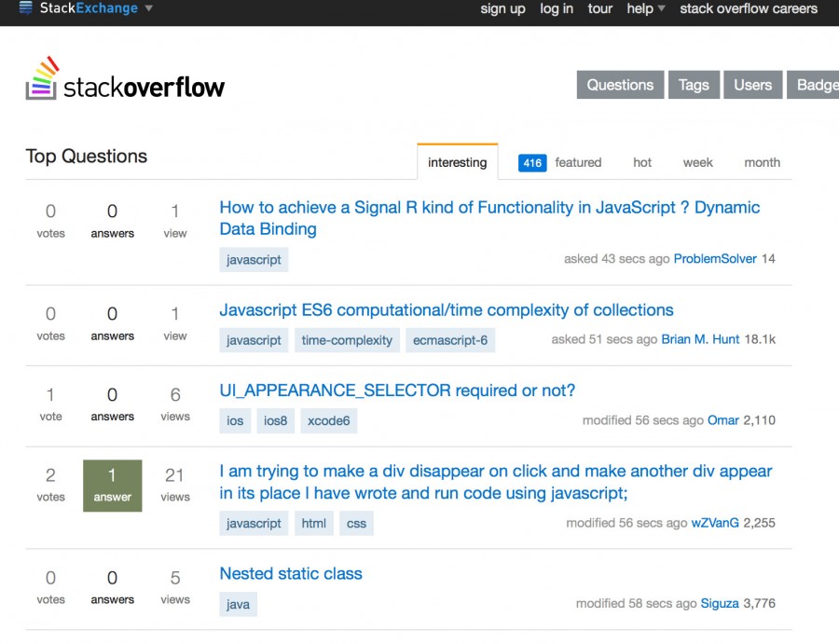
Task: Click the StackExchange icon in top bar
Action: coord(25,8)
